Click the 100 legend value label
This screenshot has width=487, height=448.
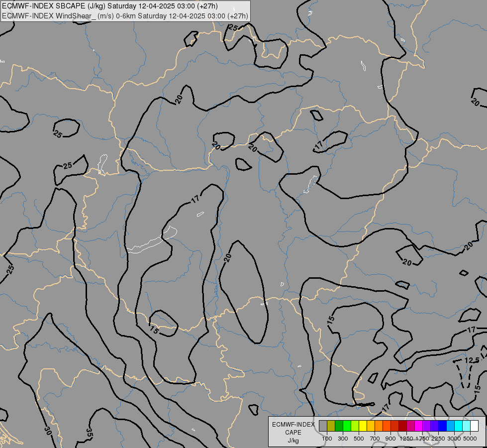point(327,439)
